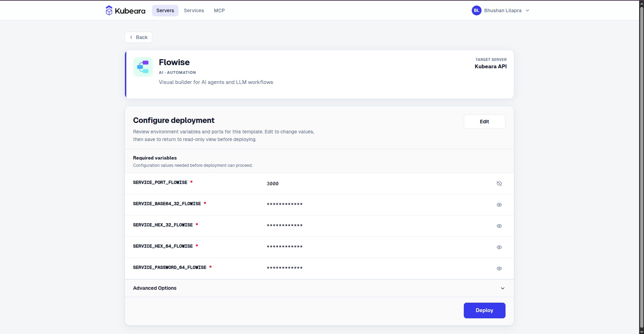Deploy the Flowise template
The image size is (644, 334).
point(484,310)
